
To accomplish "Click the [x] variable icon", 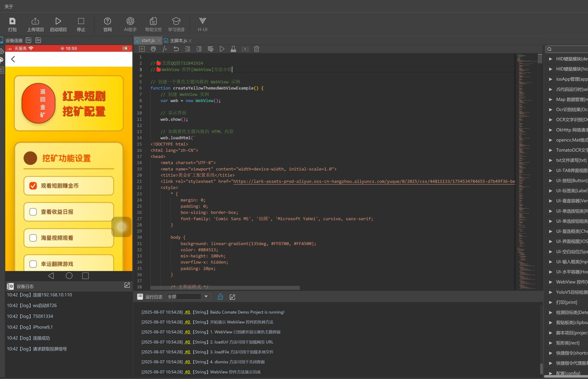I will click(245, 49).
